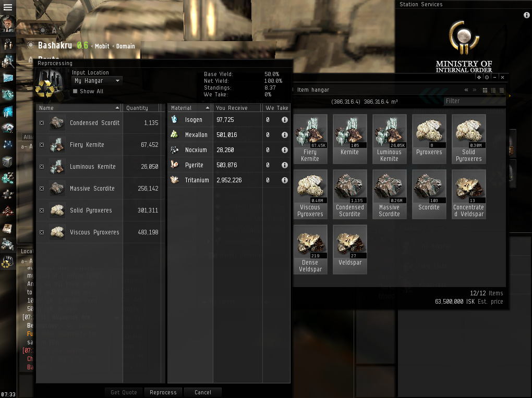Select Pyroxeres stack of 8
Viewport: 532px width, 398px height.
[x=429, y=139]
